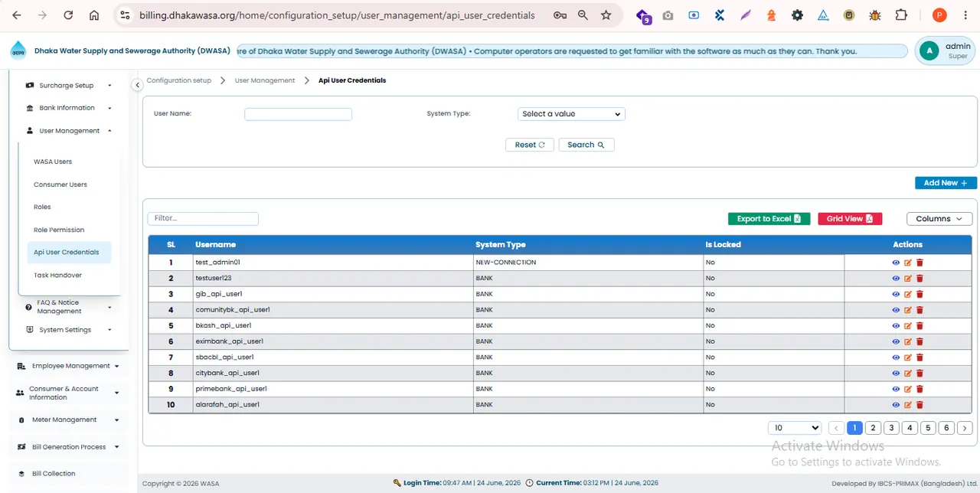Screen dimensions: 980x493
Task: Open WASA Users submenu item
Action: coord(53,162)
